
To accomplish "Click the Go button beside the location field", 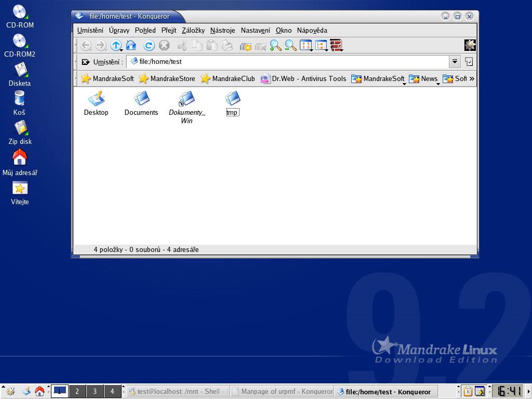I will (x=469, y=62).
